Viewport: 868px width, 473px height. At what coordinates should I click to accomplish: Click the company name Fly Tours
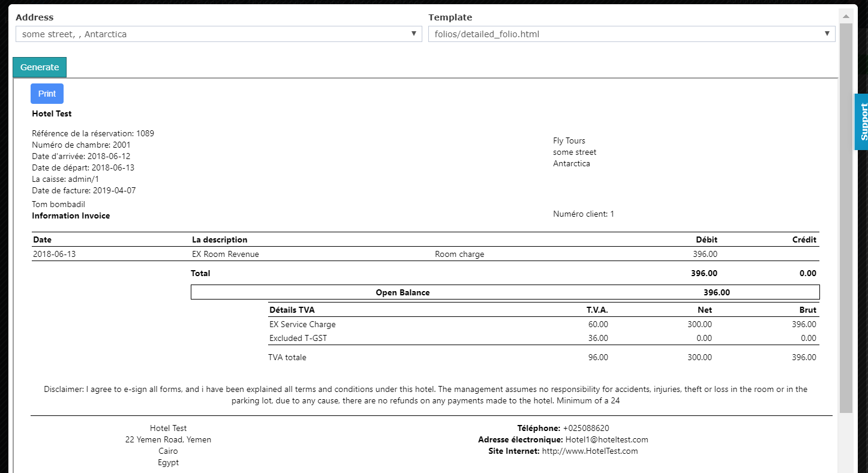(569, 140)
